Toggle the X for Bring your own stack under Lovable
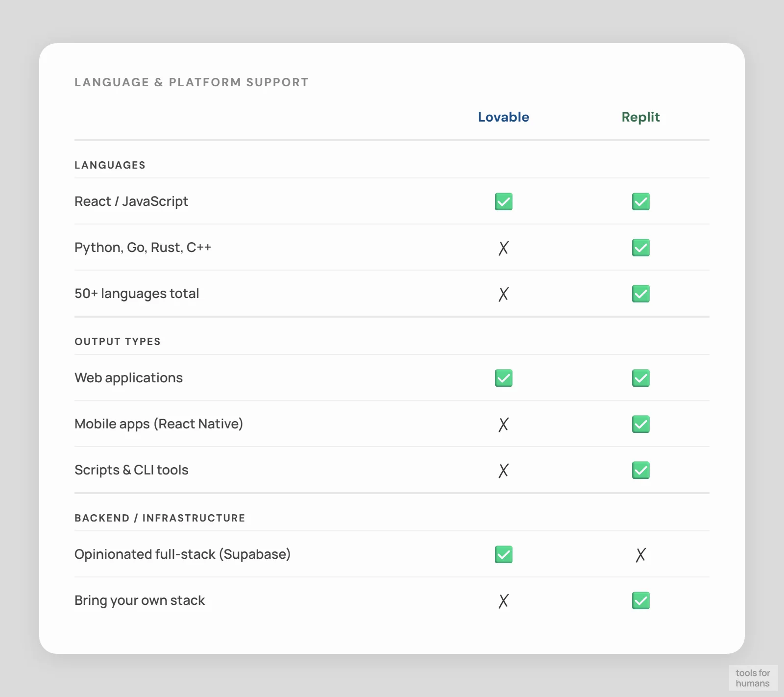The image size is (784, 697). 503,600
